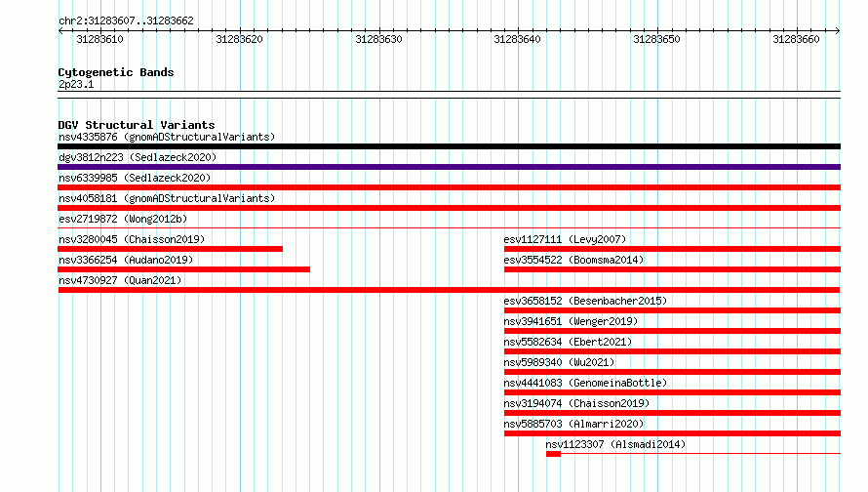Image resolution: width=868 pixels, height=492 pixels.
Task: Open nsv4730927 Quan2021 variant label
Action: pos(120,280)
